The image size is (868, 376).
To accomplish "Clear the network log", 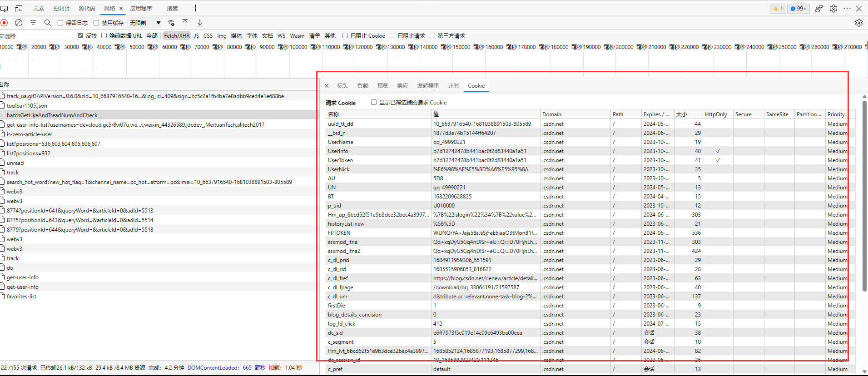I will pos(19,23).
